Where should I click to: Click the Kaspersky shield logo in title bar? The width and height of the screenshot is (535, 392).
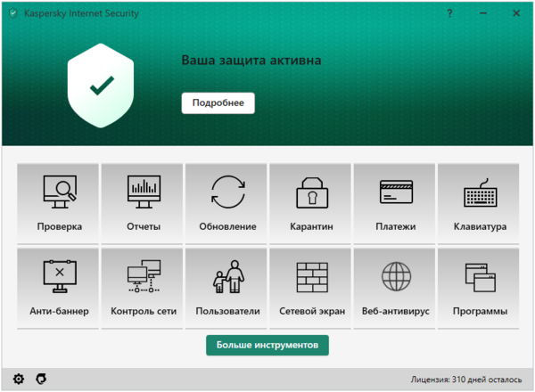13,13
